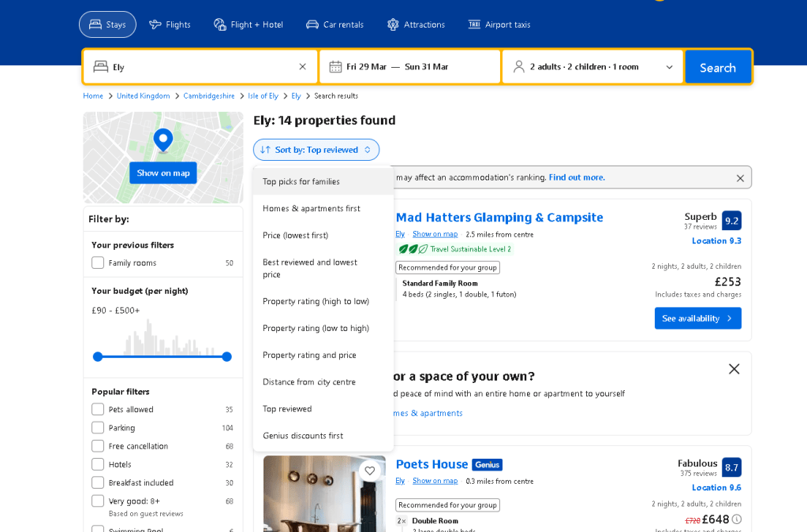Click the 9.2 review score badge
807x532 pixels.
point(731,221)
